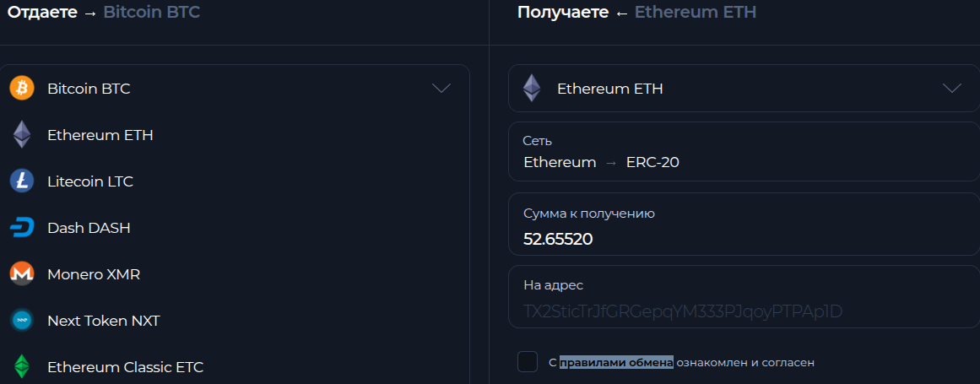This screenshot has height=384, width=980.
Task: Collapse the Bitcoin BTC currency dropdown chevron
Action: pyautogui.click(x=441, y=89)
